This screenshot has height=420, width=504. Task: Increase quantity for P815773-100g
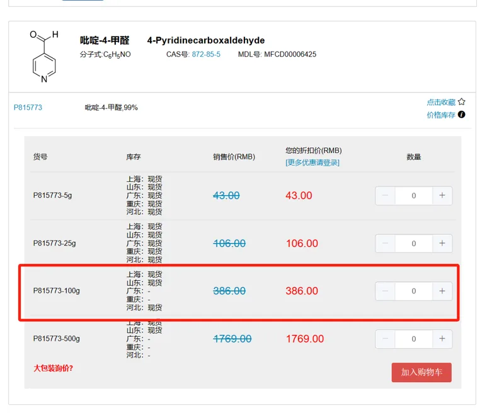pyautogui.click(x=442, y=291)
